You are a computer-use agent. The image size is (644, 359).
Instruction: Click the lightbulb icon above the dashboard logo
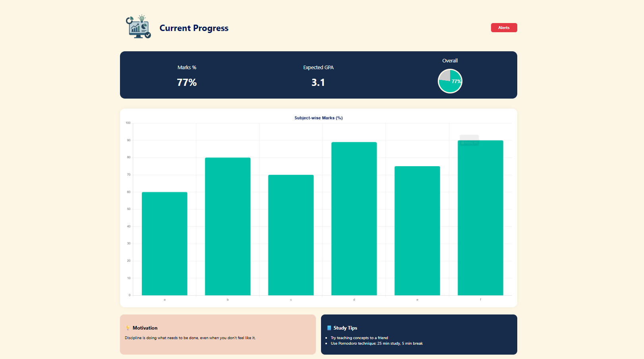[142, 18]
